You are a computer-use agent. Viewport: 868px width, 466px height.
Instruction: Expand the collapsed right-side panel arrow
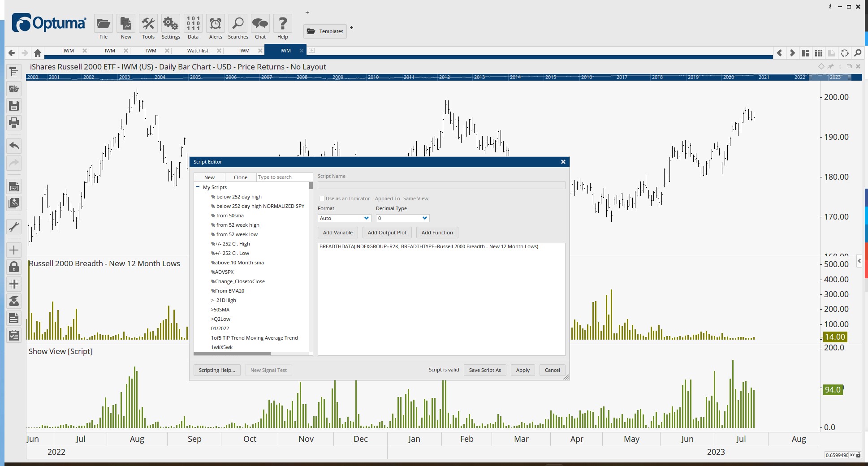pyautogui.click(x=859, y=260)
